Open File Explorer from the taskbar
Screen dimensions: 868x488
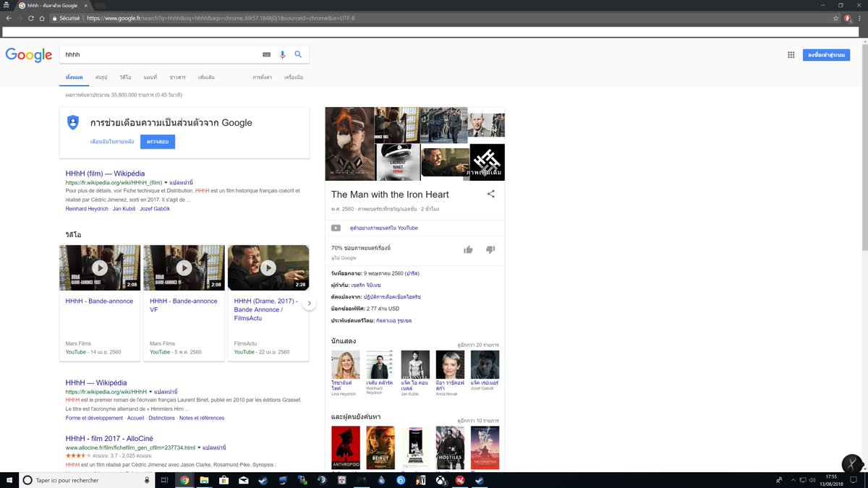204,480
